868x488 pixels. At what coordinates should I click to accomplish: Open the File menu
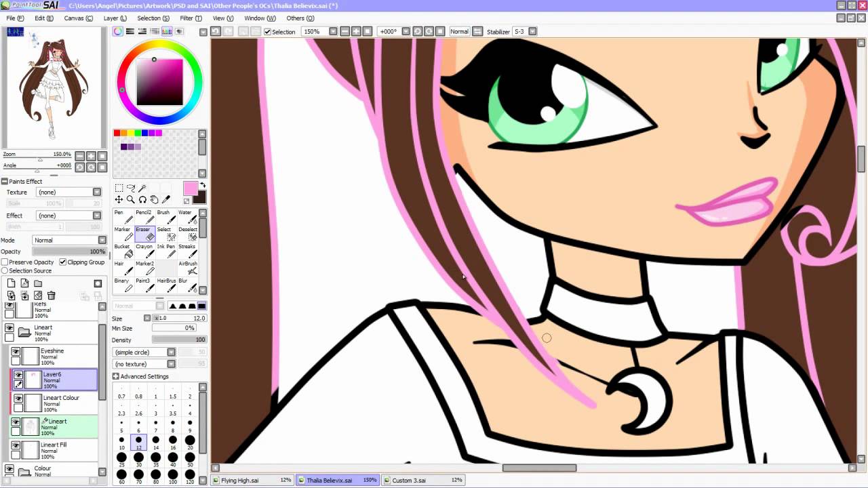[x=15, y=18]
